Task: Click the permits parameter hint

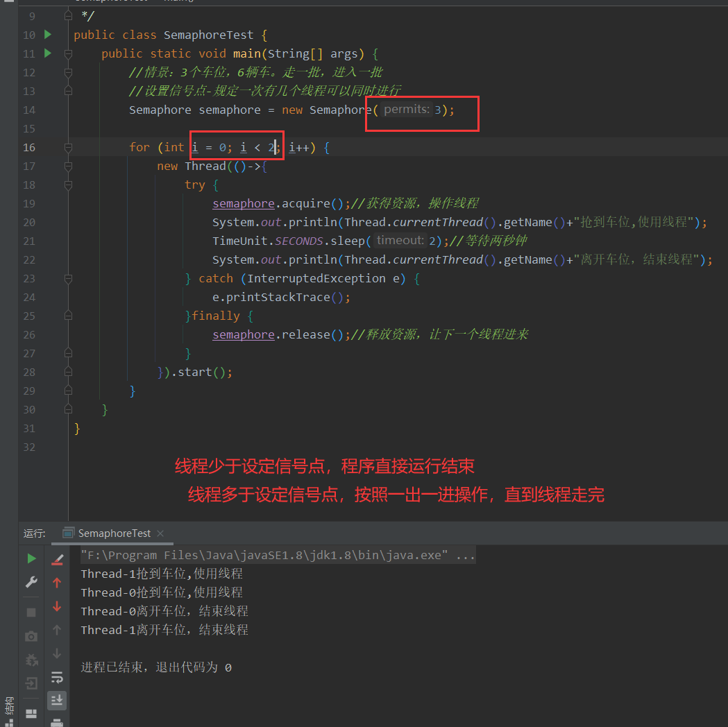Action: [x=406, y=110]
